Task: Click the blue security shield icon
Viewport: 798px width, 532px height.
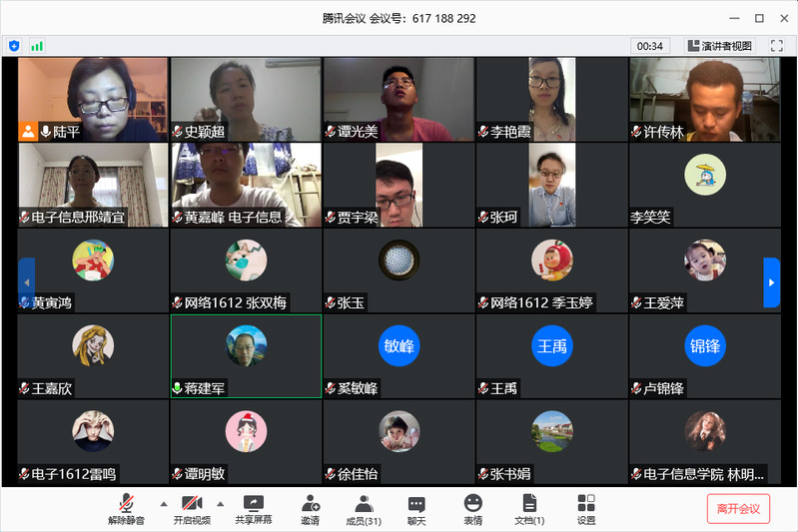Action: (14, 46)
